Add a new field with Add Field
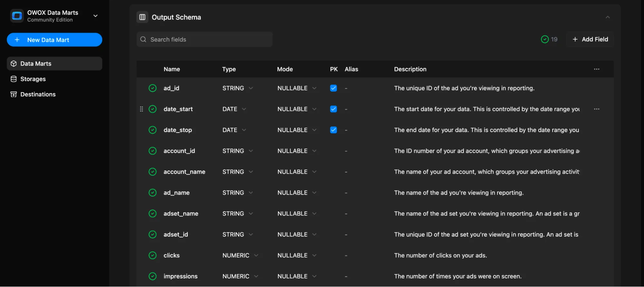 590,39
